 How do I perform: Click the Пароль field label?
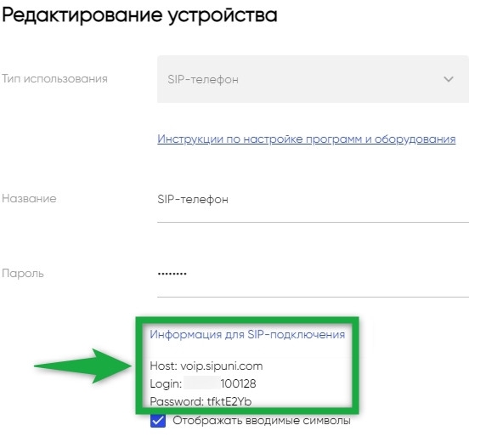coord(23,274)
